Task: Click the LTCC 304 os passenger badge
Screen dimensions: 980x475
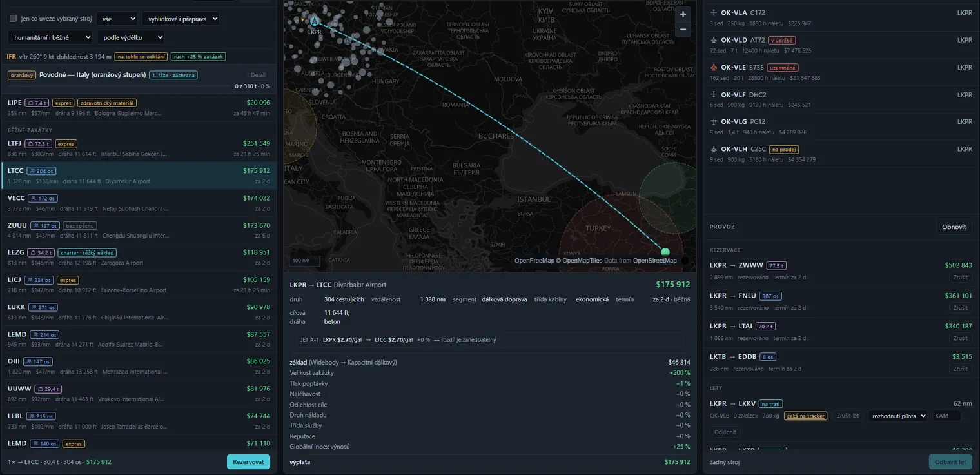Action: click(42, 171)
